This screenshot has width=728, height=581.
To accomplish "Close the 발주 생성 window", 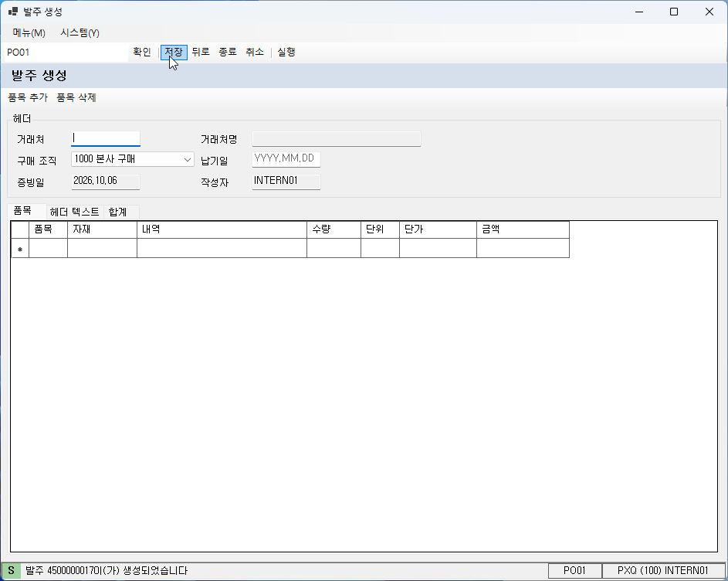I will pos(709,12).
